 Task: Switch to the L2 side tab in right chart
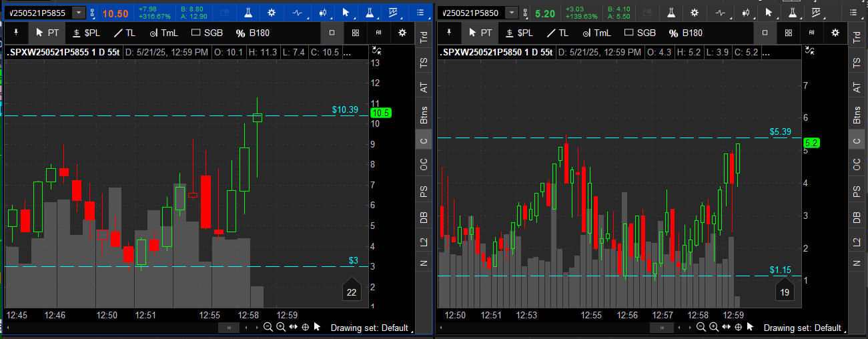[857, 242]
